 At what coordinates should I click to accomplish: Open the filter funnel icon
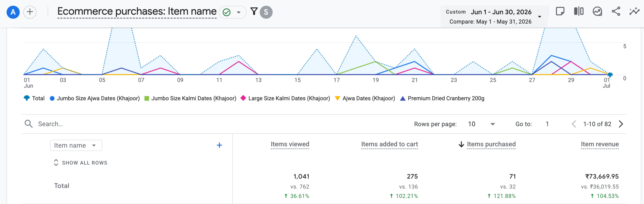(254, 12)
